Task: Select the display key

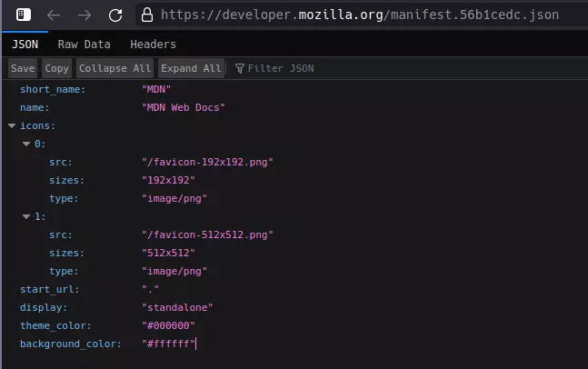Action: coord(44,307)
